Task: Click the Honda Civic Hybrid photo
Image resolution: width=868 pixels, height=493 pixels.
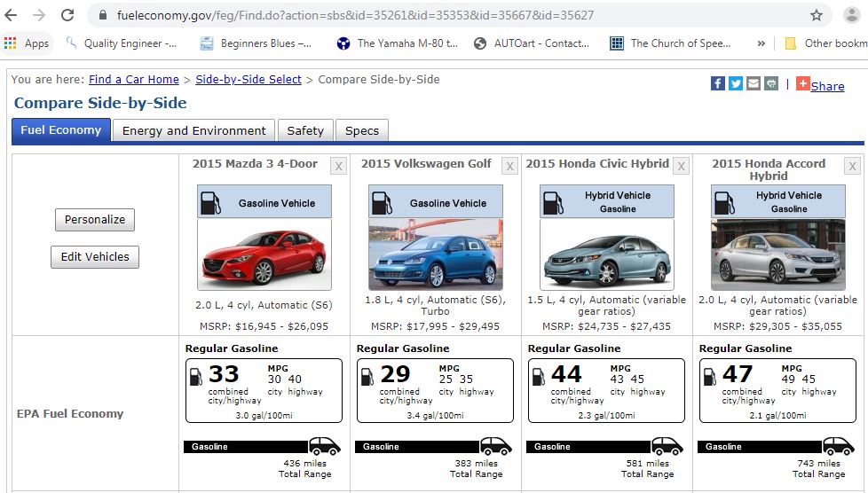Action: click(x=607, y=255)
